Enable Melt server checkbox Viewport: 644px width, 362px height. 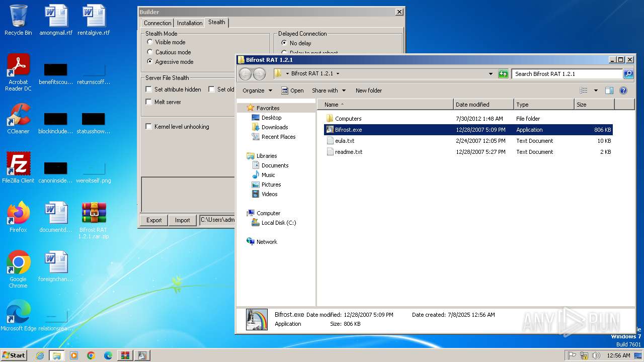tap(148, 102)
